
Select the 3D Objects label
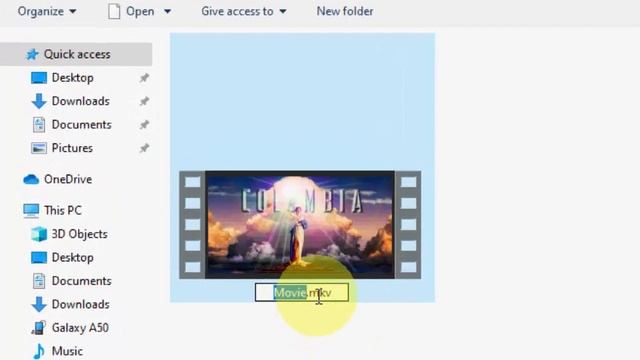(x=80, y=234)
